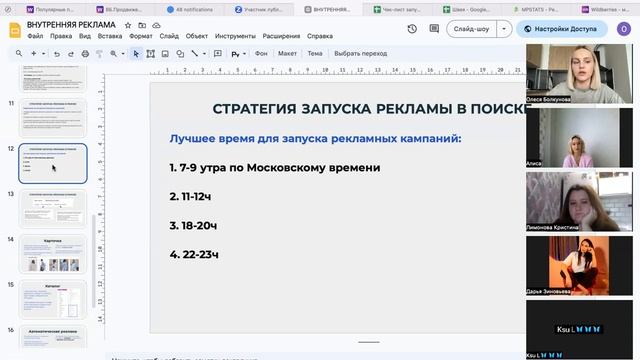Open the shape insertion tool

click(x=180, y=53)
